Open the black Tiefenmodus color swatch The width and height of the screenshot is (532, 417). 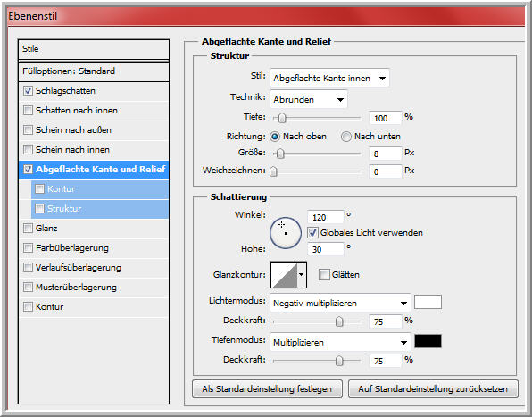pos(428,341)
